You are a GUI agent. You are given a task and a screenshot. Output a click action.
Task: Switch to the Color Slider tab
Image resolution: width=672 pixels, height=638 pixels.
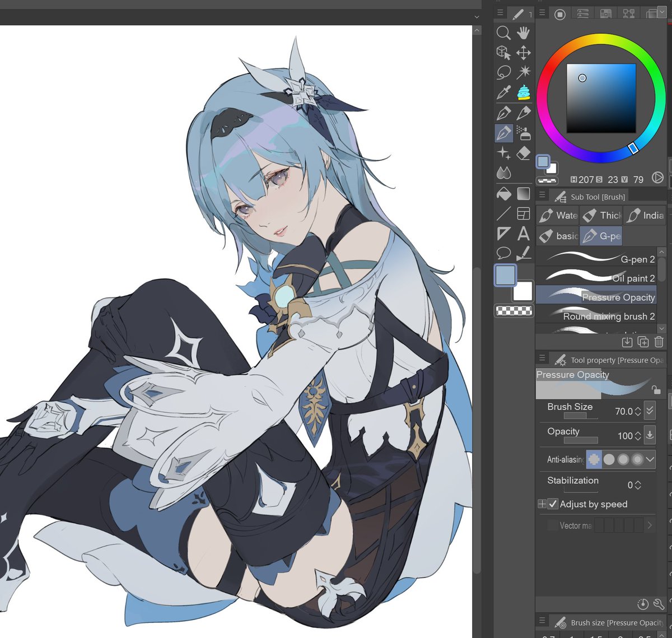582,14
